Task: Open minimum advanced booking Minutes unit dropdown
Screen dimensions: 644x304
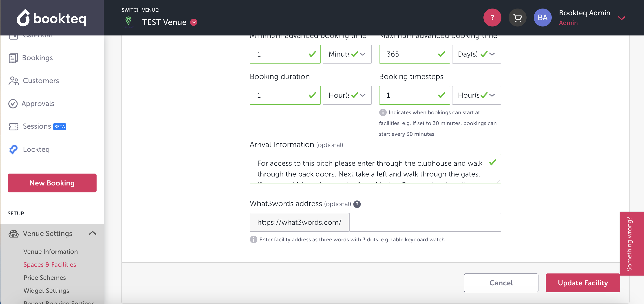Action: 347,54
